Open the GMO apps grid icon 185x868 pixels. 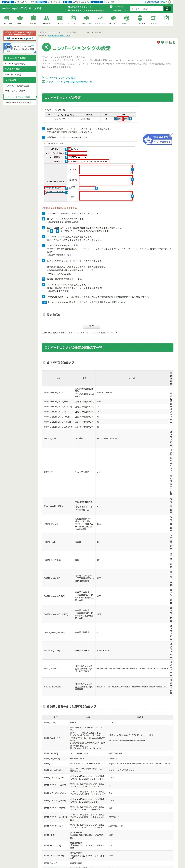142,2
